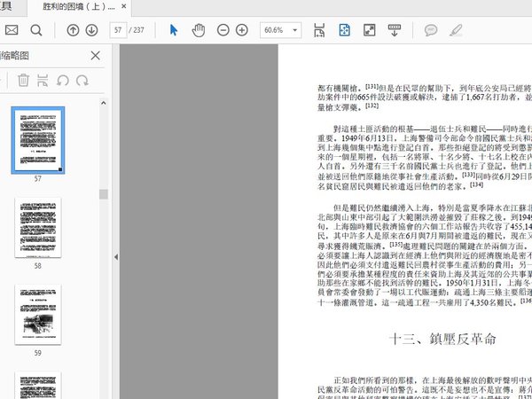
Task: Go to next page with down arrow
Action: (91, 30)
